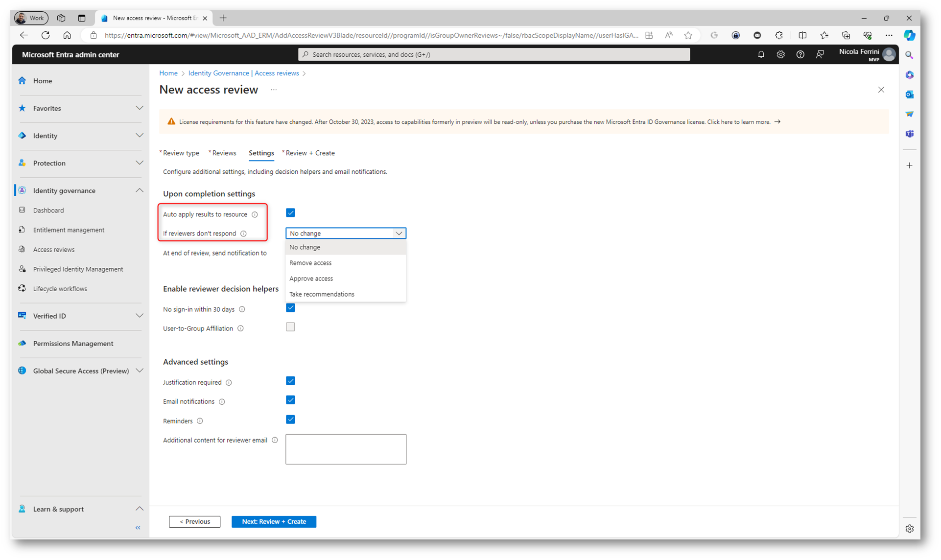Screen dimensions: 941x560
Task: Click info icon beside User-to-Group Affiliation
Action: [240, 328]
